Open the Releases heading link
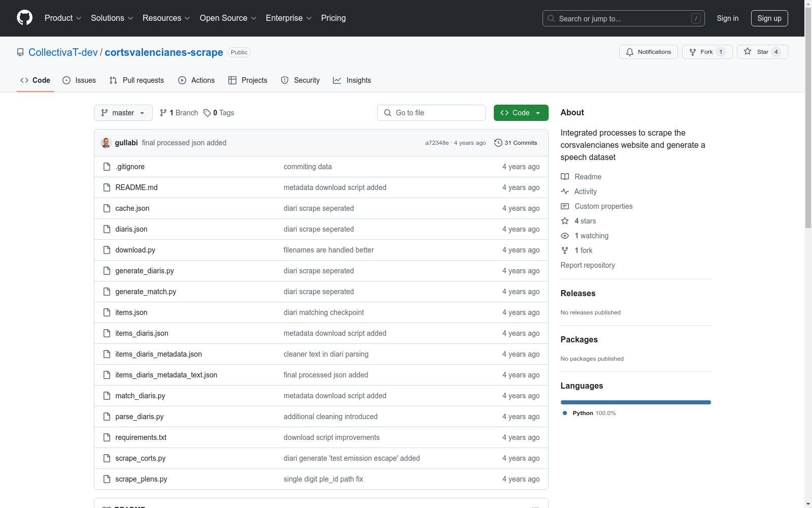The height and width of the screenshot is (508, 812). [x=578, y=293]
